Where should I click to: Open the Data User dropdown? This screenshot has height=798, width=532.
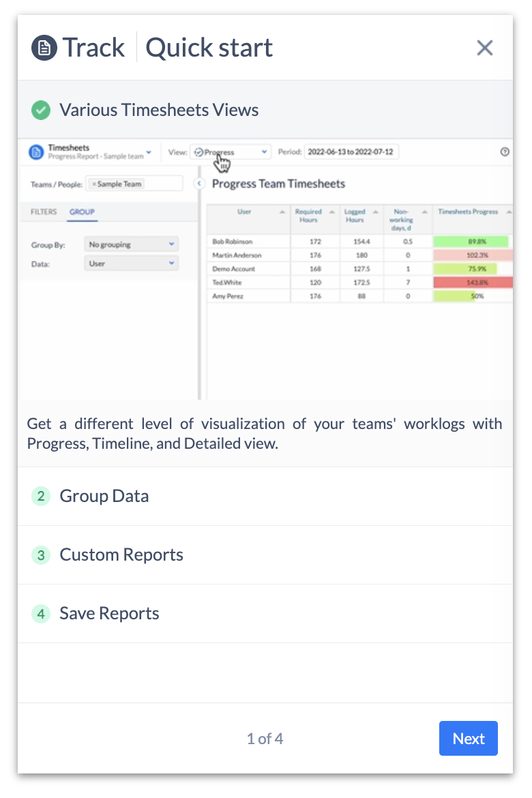tap(131, 263)
